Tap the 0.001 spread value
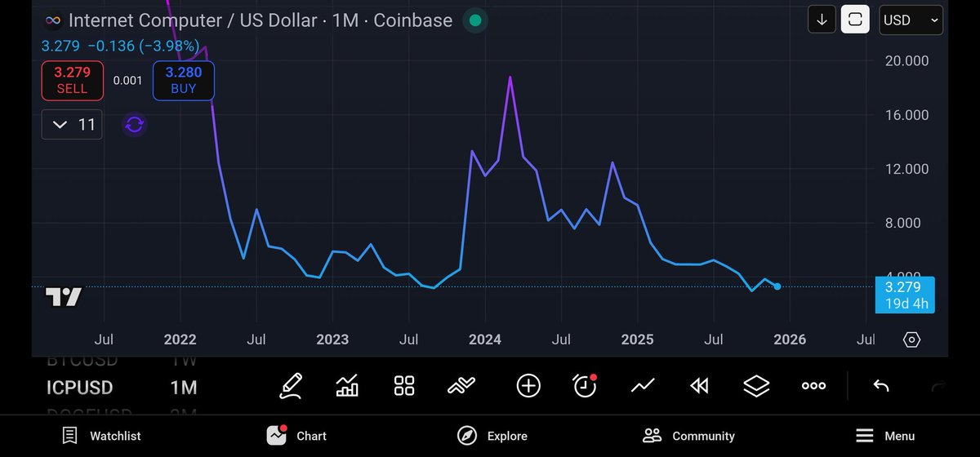This screenshot has height=457, width=980. [x=127, y=81]
